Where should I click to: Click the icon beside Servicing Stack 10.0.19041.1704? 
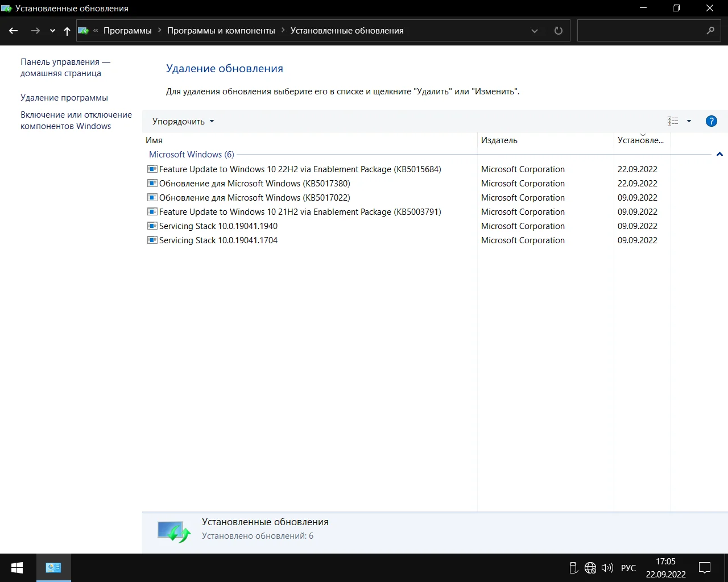click(x=152, y=240)
